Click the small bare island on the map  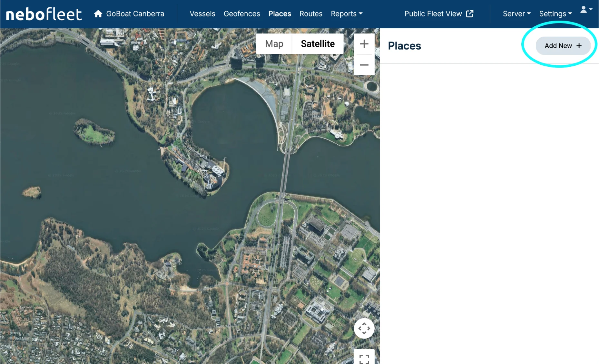(32, 192)
